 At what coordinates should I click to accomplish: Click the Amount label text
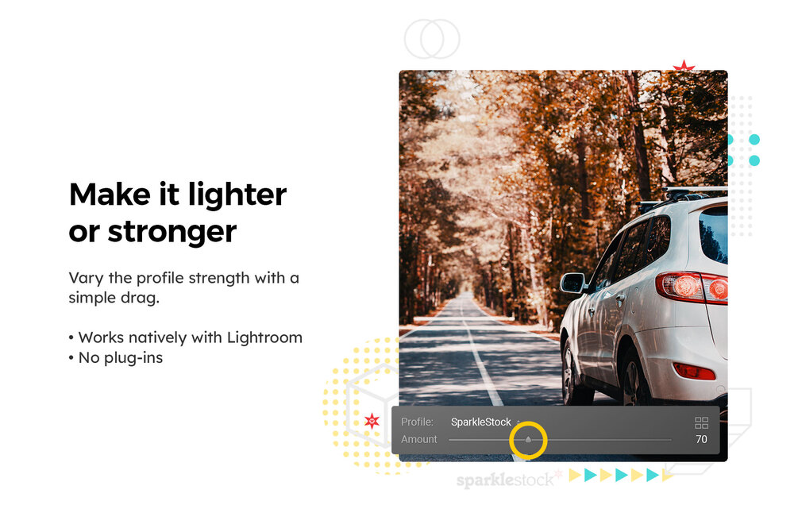tap(418, 439)
